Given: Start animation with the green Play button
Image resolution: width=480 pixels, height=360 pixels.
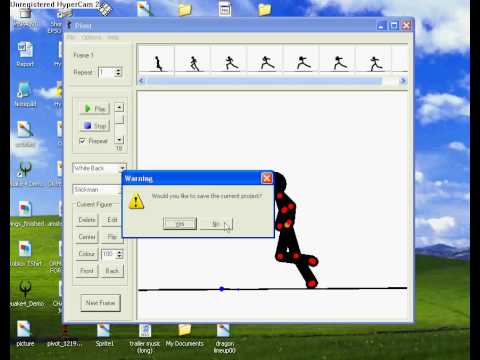Looking at the screenshot, I should click(95, 108).
